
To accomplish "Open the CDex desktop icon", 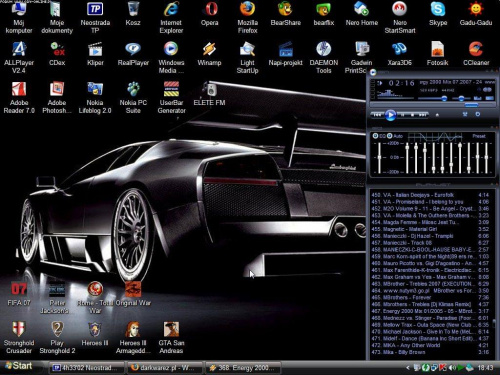I will 57,54.
